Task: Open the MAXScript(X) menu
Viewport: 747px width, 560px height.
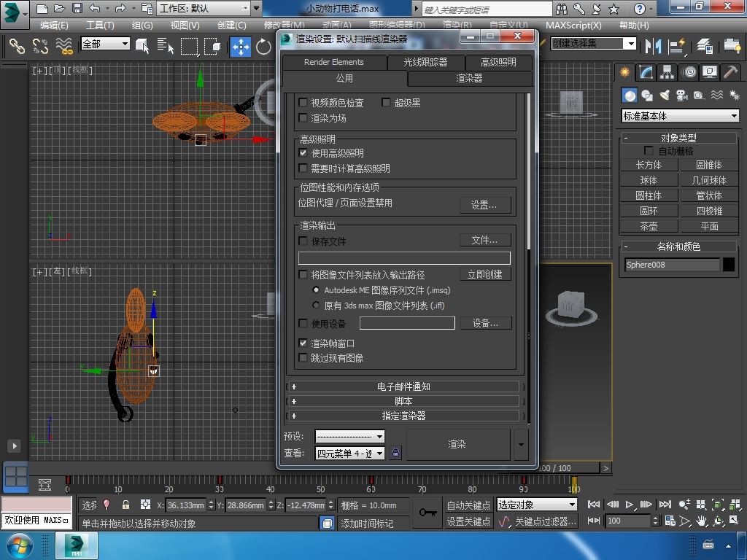Action: coord(573,26)
